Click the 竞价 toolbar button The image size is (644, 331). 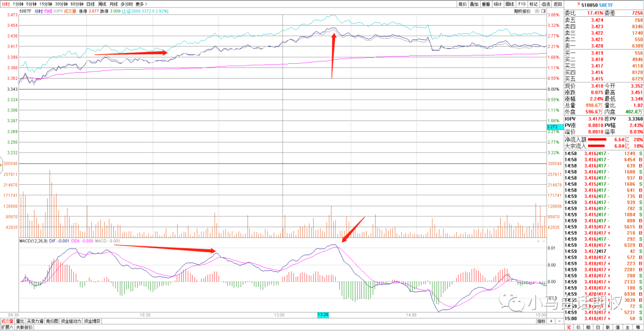tap(463, 4)
